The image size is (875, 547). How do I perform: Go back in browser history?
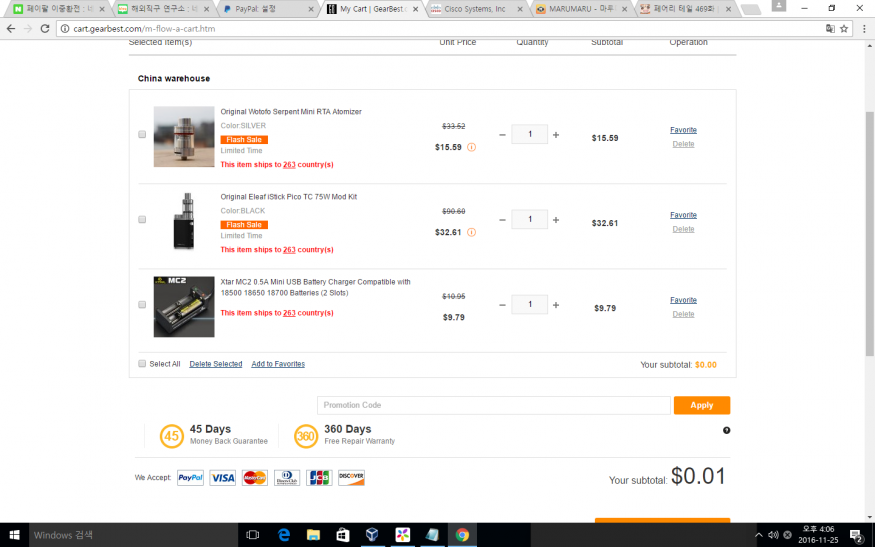coord(11,28)
